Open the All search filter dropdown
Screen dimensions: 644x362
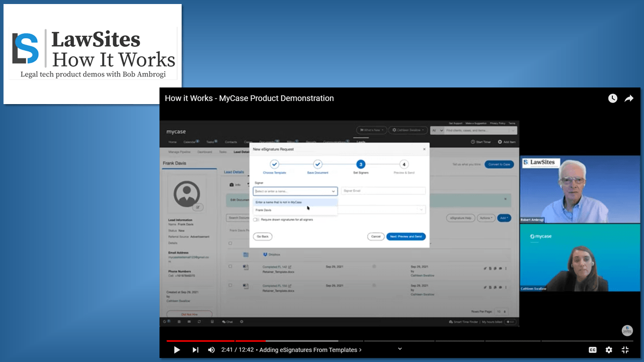[437, 130]
